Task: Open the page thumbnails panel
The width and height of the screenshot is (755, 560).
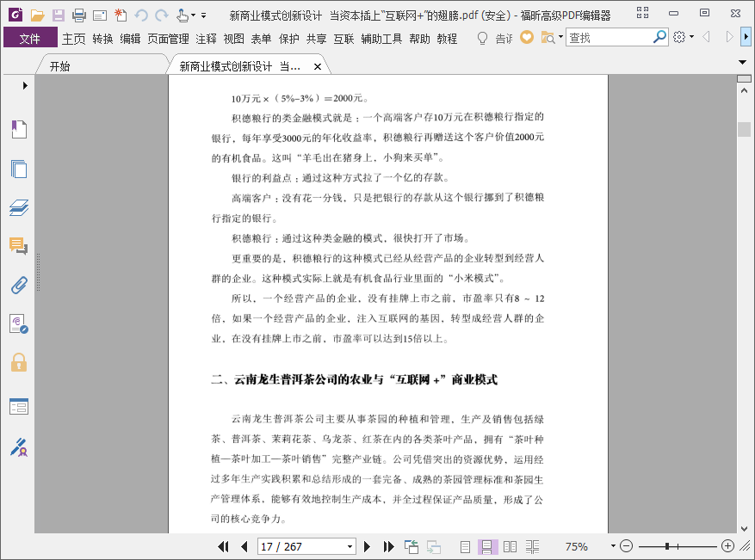Action: tap(19, 169)
